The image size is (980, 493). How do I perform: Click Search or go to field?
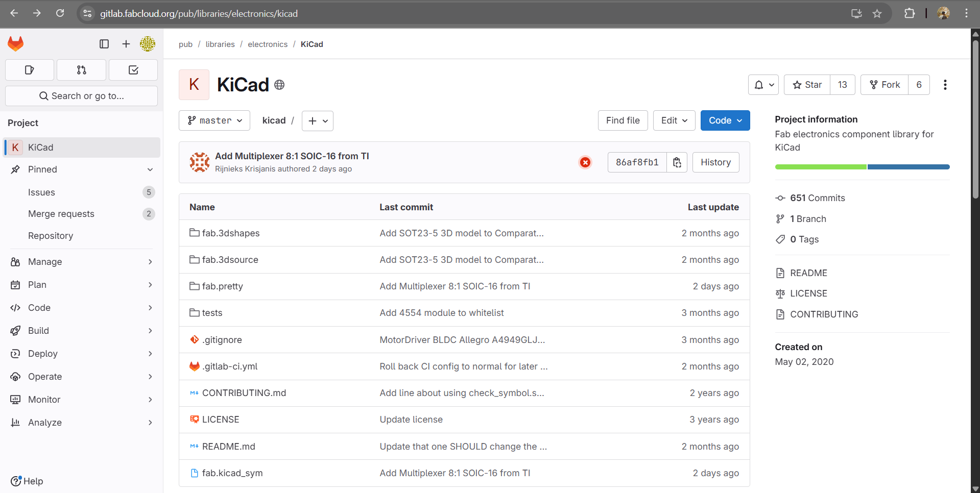point(82,96)
